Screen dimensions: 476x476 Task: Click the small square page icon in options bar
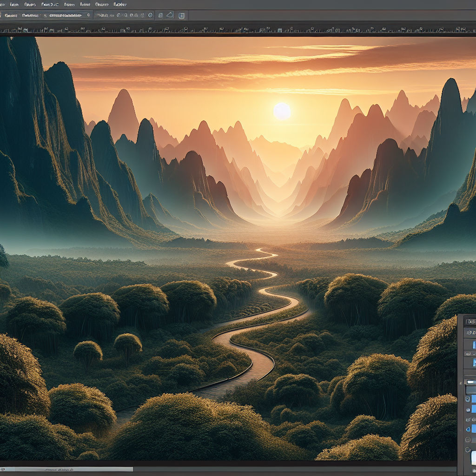(x=160, y=15)
